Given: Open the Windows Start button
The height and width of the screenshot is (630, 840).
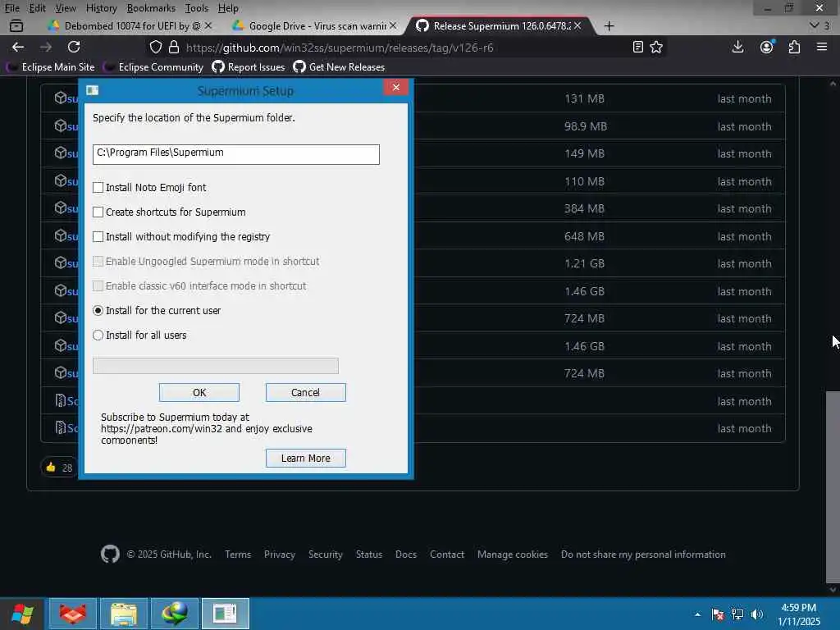Looking at the screenshot, I should [x=22, y=614].
